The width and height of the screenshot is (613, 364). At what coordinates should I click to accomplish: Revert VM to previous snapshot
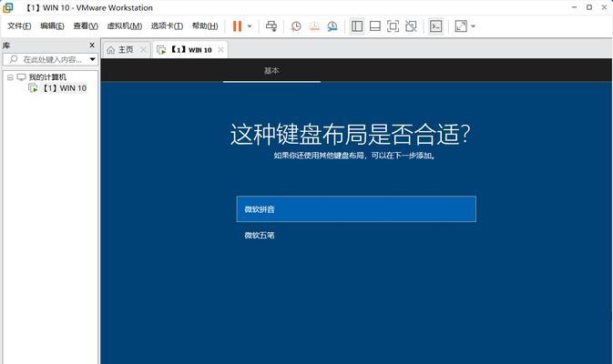point(314,26)
